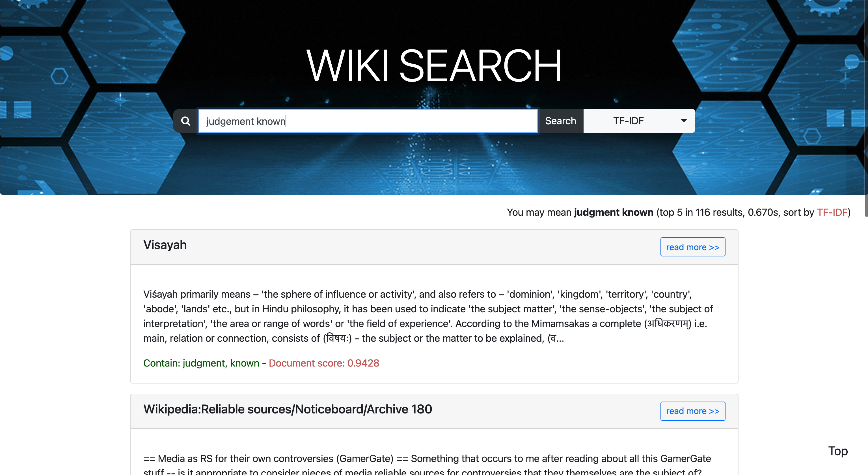Click 'read more >>' for Archive 180
Image resolution: width=868 pixels, height=475 pixels.
click(692, 411)
